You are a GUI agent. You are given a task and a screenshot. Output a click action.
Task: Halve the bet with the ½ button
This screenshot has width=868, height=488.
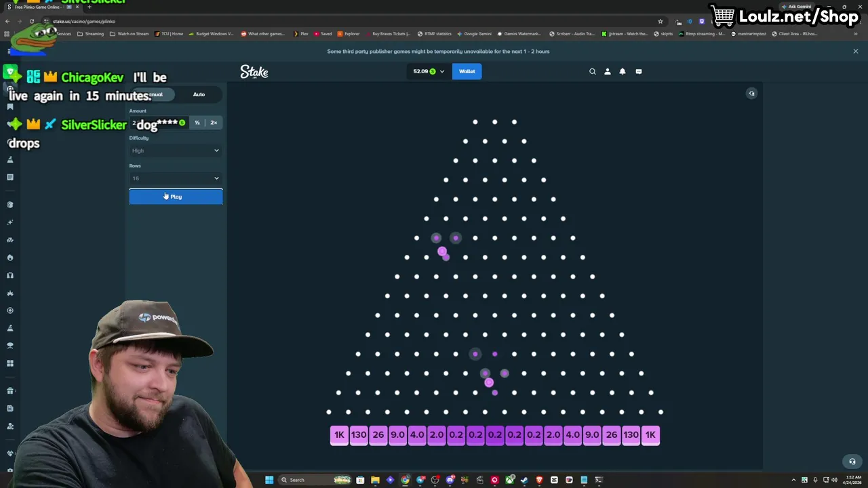[x=197, y=123]
